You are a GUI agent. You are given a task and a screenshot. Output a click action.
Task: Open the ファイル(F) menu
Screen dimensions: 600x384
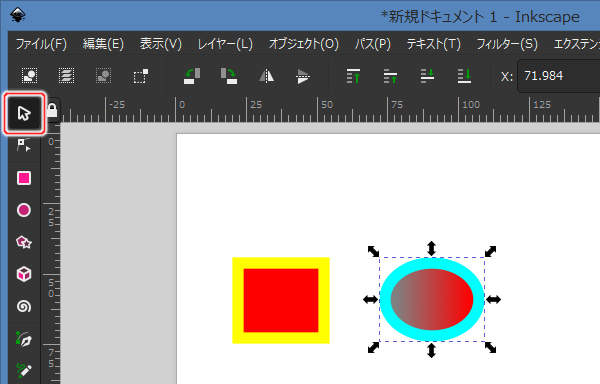(41, 44)
